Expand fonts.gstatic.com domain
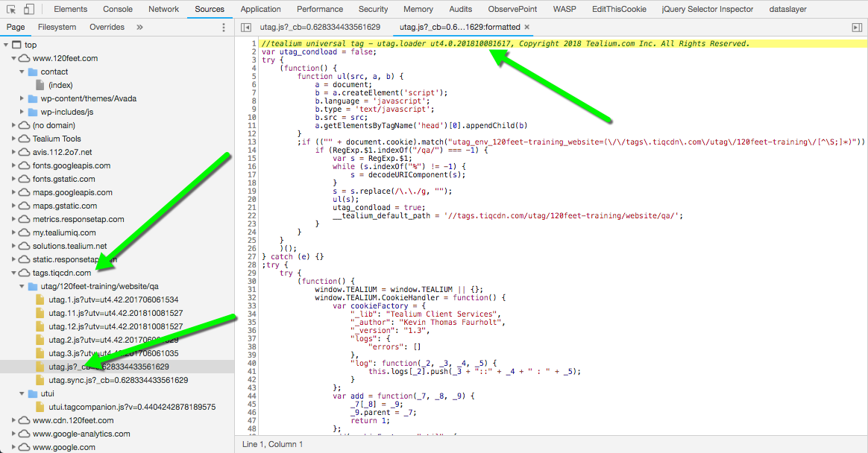Image resolution: width=868 pixels, height=453 pixels. (14, 180)
